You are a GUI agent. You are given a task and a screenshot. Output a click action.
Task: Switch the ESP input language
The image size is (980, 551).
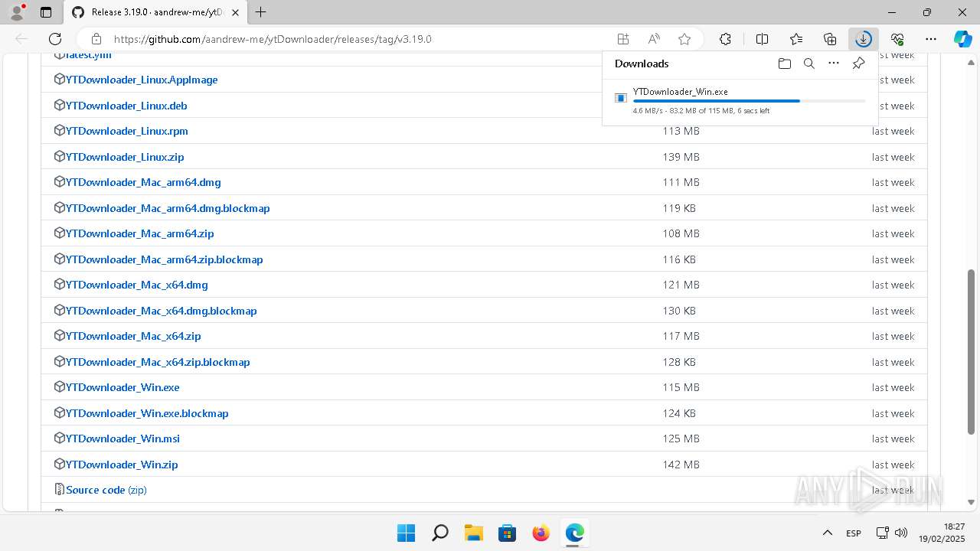[x=854, y=533]
